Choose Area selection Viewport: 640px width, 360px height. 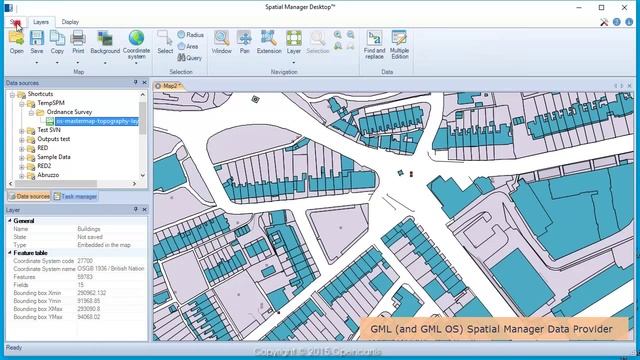(188, 46)
